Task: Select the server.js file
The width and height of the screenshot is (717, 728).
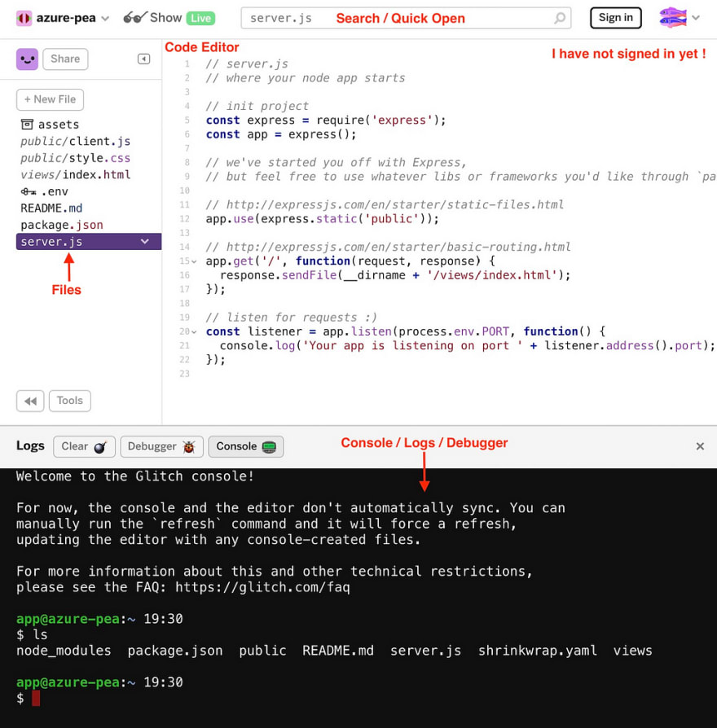Action: [x=89, y=241]
